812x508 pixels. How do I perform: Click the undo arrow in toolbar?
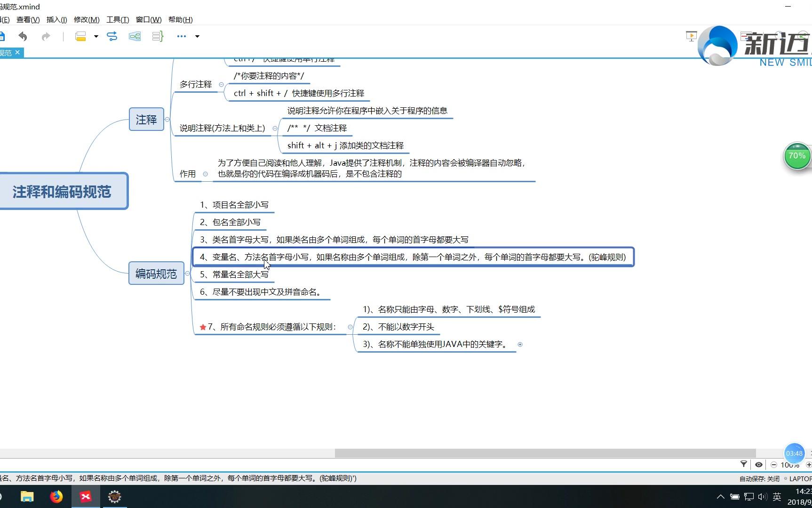[23, 36]
